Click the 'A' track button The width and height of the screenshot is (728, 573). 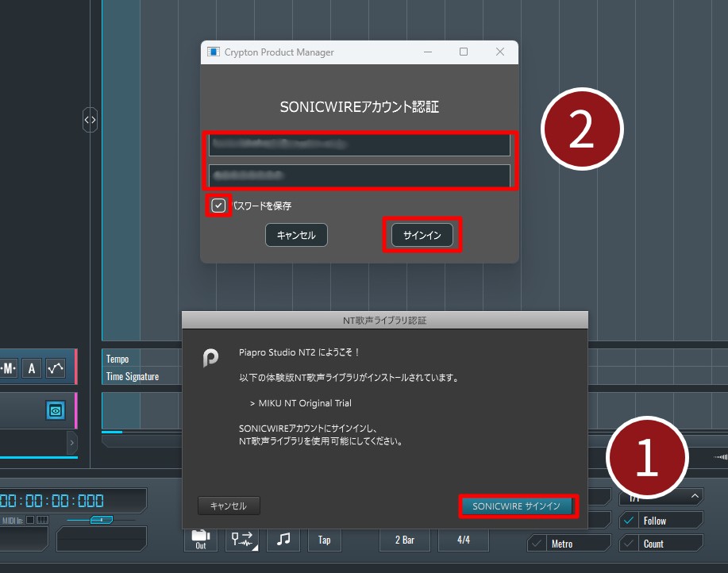tap(32, 368)
